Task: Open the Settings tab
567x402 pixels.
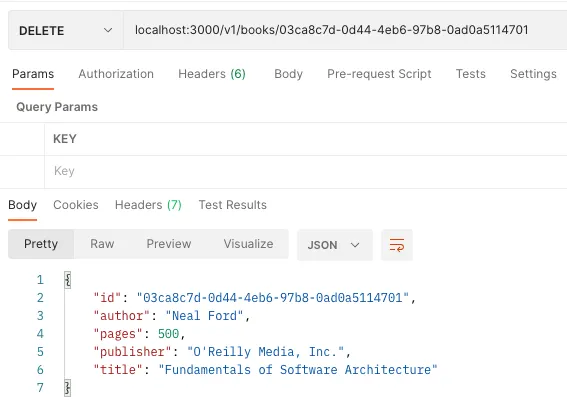Action: point(533,74)
